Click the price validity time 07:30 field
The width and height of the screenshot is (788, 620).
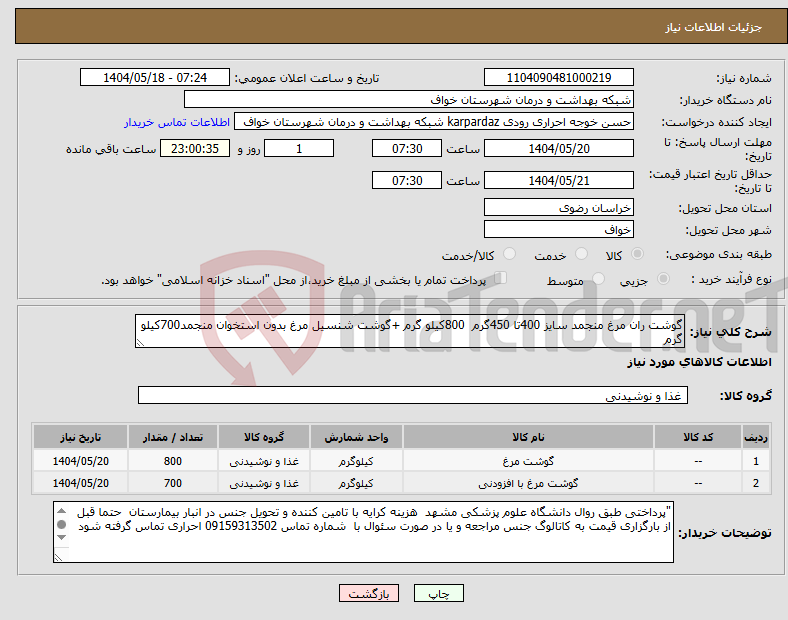407,180
